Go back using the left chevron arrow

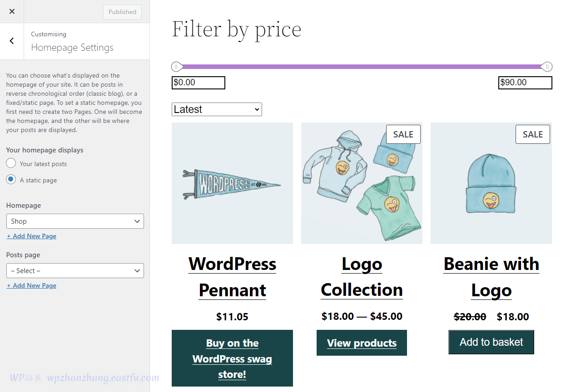click(x=12, y=41)
